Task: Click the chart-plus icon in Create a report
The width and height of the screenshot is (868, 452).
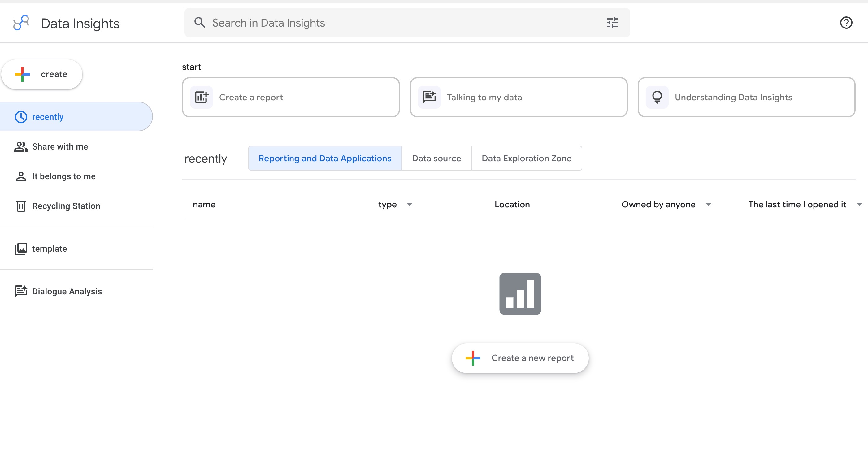Action: 202,98
